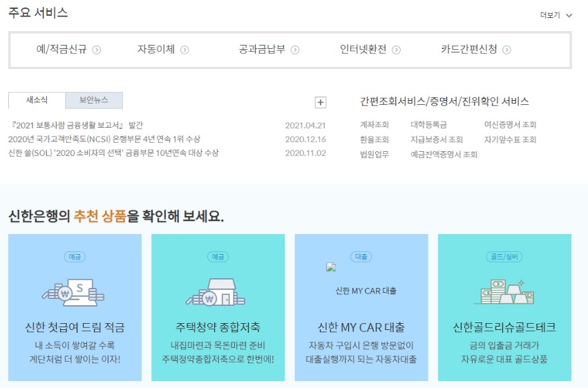The width and height of the screenshot is (588, 388).
Task: Click coins and bankbook icon on 첫급여 card
Action: click(x=73, y=292)
